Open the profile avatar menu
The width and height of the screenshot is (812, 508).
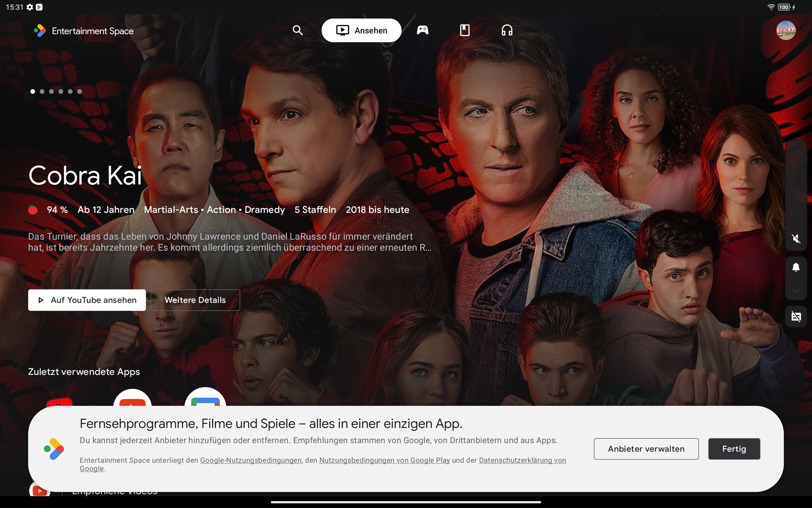[785, 30]
